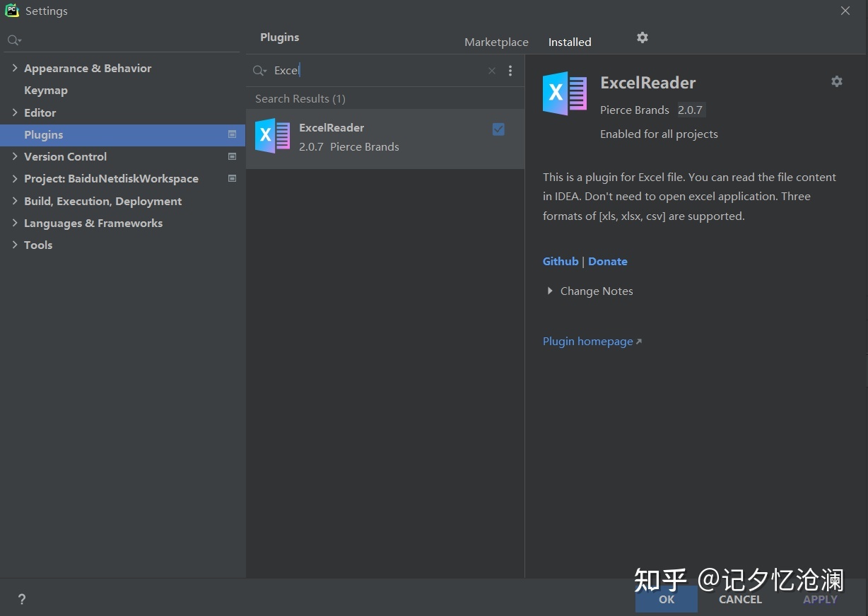Click the settings search magnifier icon
868x616 pixels.
14,40
